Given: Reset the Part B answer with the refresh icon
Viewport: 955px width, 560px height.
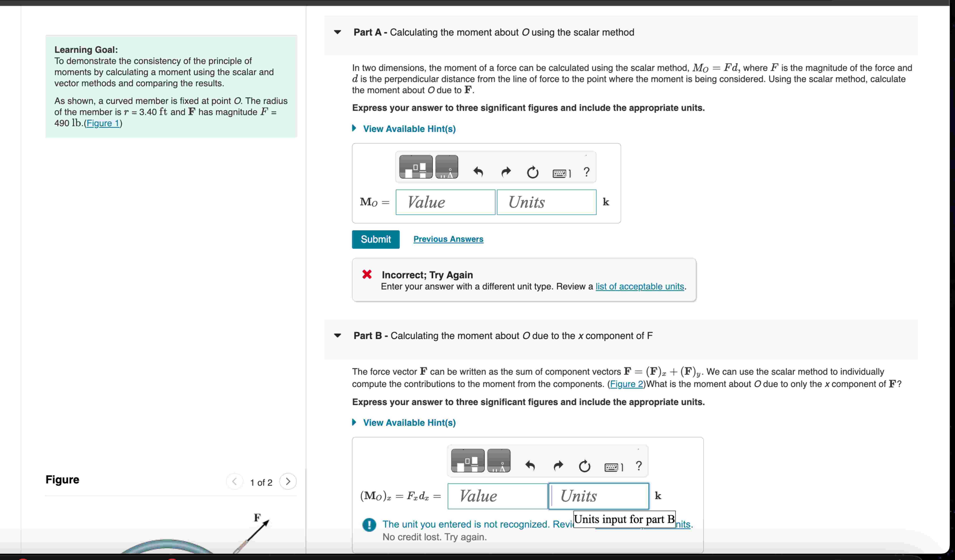Looking at the screenshot, I should pyautogui.click(x=584, y=466).
